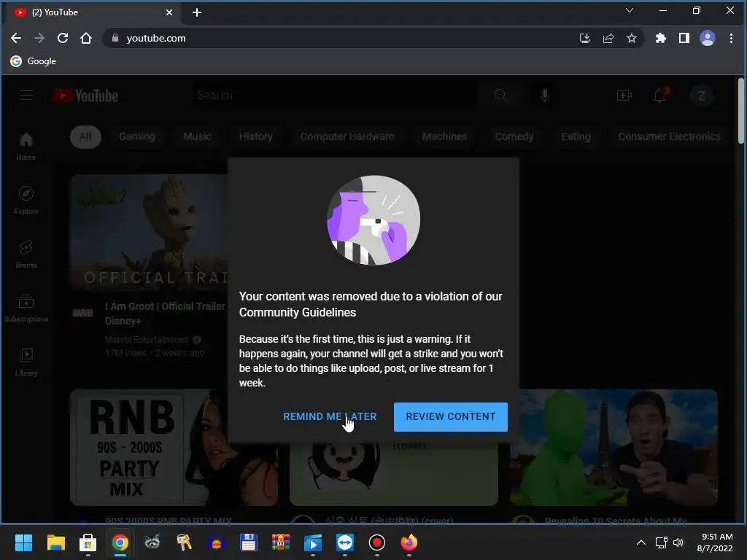Select the History filter chip
Screen dimensions: 747x560
click(x=256, y=136)
